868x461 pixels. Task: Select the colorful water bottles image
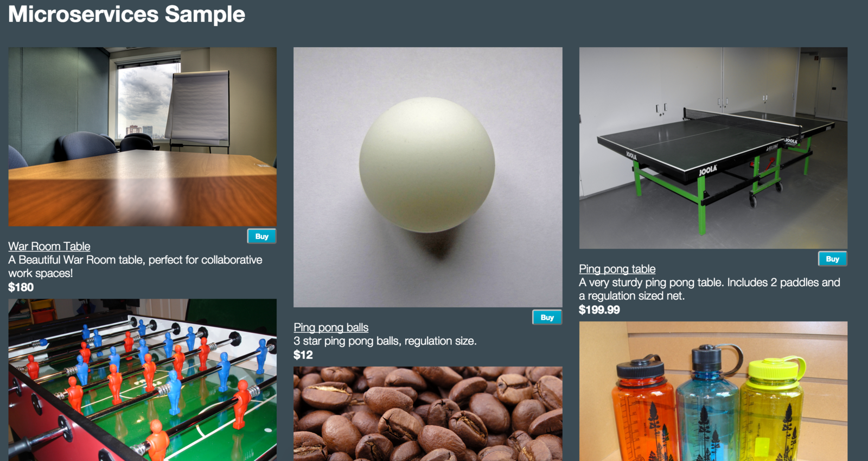click(713, 391)
